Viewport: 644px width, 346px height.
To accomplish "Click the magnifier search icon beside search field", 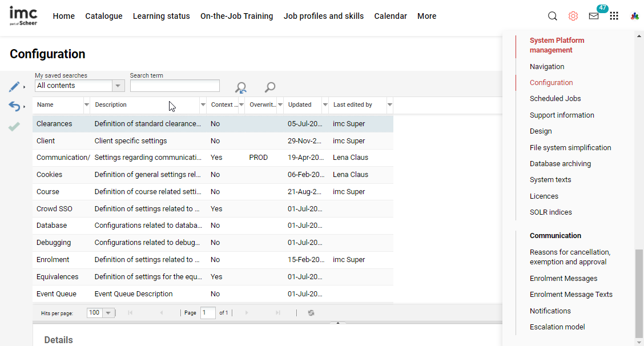I will (270, 87).
